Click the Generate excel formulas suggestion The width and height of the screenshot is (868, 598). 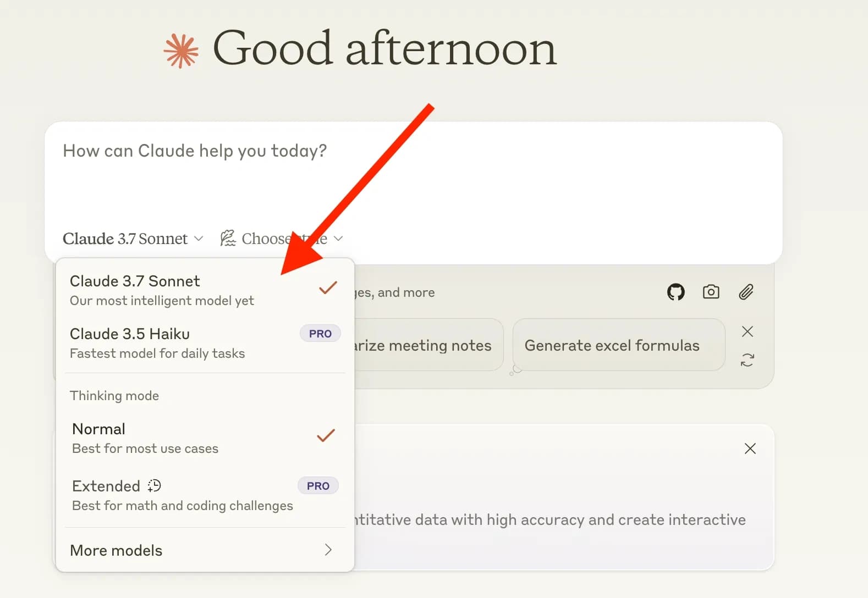618,345
